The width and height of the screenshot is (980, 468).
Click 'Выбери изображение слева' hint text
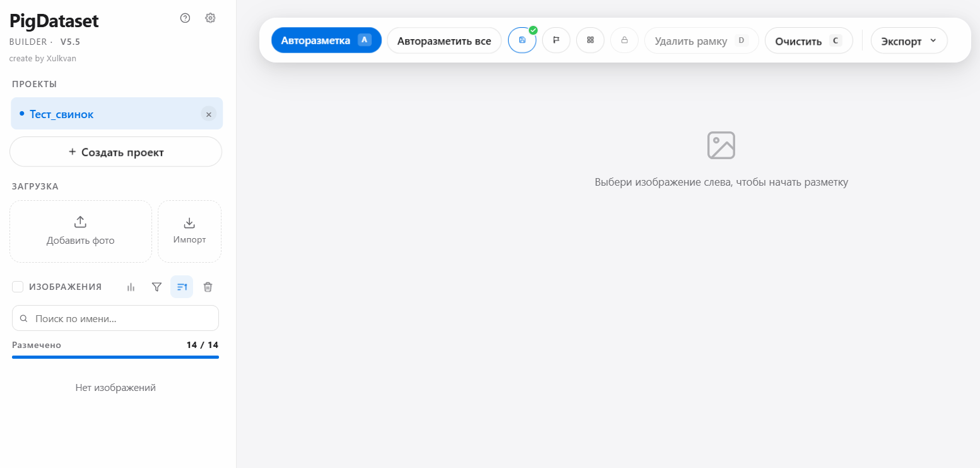click(721, 182)
